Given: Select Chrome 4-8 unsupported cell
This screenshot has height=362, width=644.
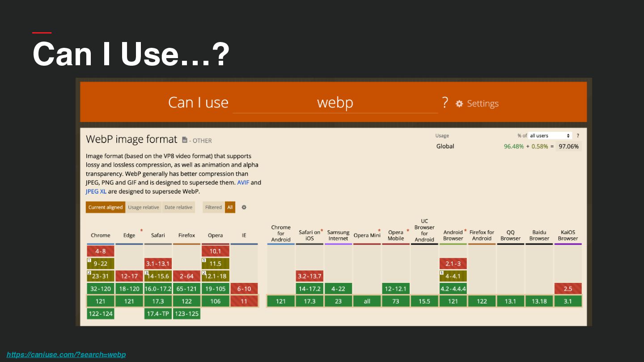Looking at the screenshot, I should (101, 251).
